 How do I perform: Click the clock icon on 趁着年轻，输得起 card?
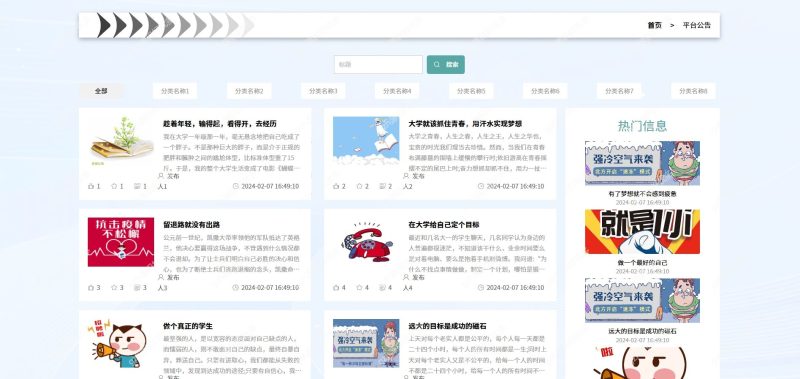(x=236, y=186)
